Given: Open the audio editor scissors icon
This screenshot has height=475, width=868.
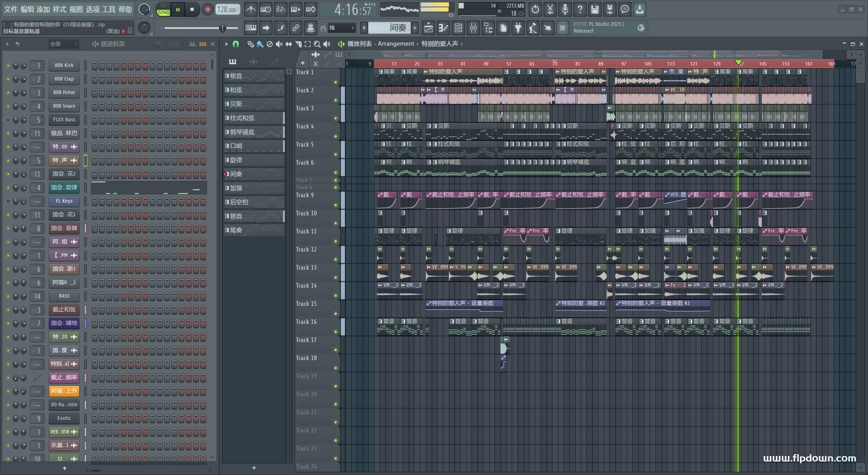Looking at the screenshot, I should (550, 9).
